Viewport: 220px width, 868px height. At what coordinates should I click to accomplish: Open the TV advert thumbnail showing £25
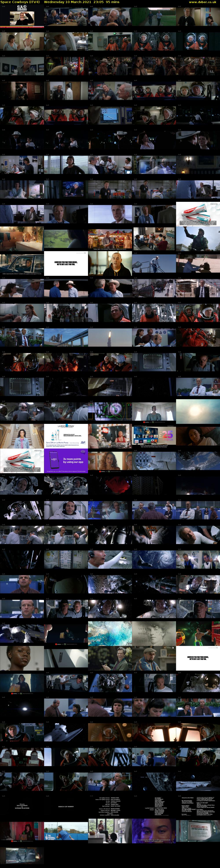coord(154,436)
